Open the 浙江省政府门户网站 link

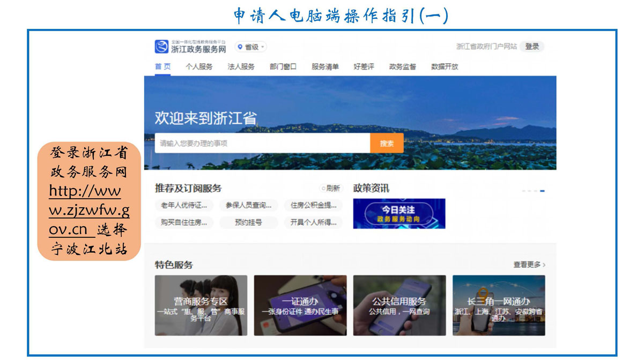pos(486,47)
